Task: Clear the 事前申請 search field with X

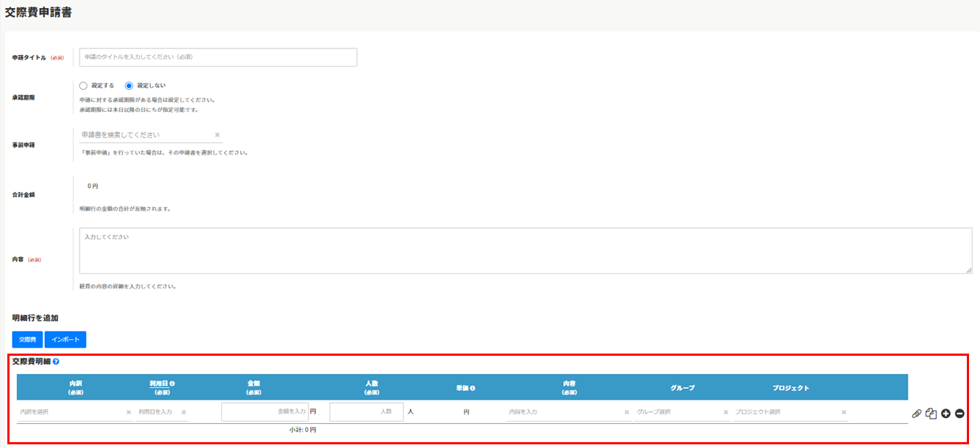Action: 217,135
